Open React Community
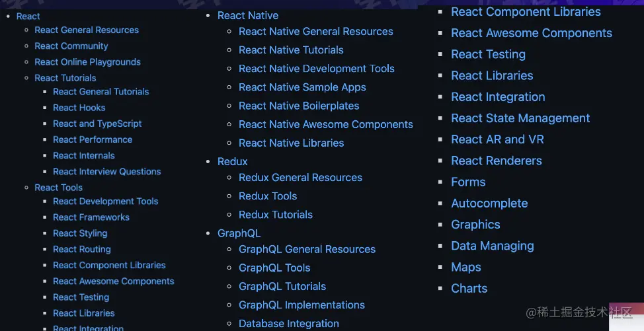 point(71,46)
